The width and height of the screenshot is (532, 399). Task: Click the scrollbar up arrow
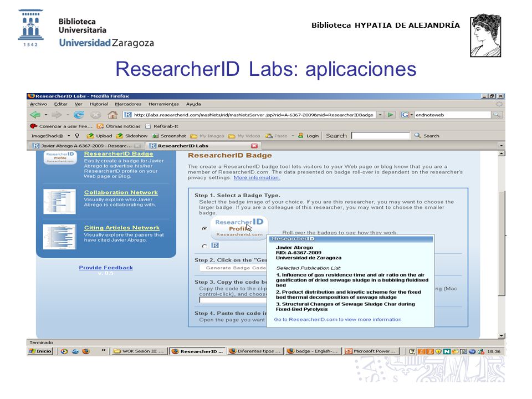pyautogui.click(x=502, y=154)
